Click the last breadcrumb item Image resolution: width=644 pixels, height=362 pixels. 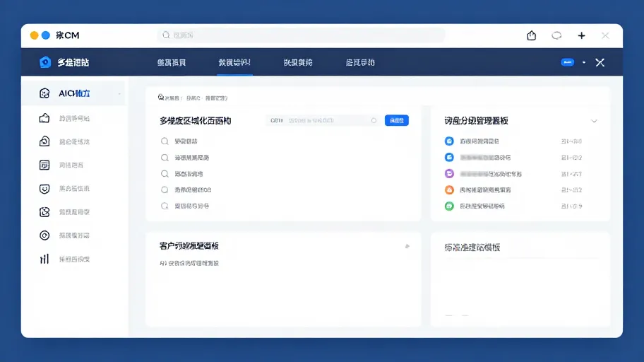tap(217, 98)
